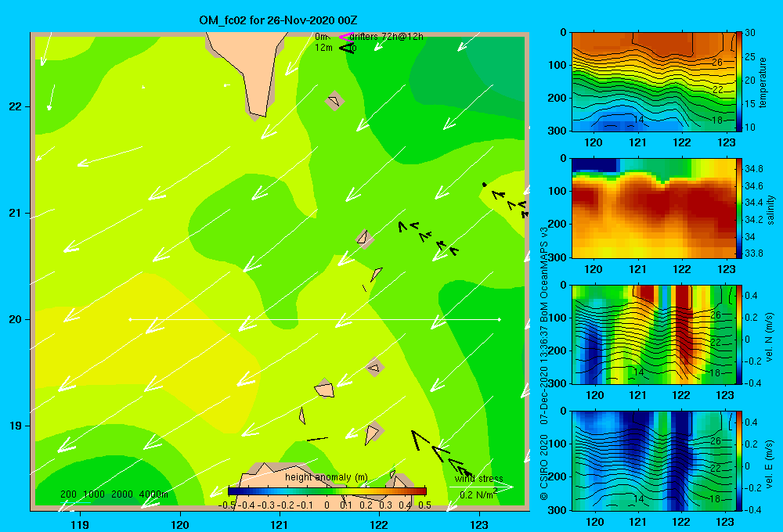
Task: Click the west endpoint of the 20N section line
Action: click(130, 319)
